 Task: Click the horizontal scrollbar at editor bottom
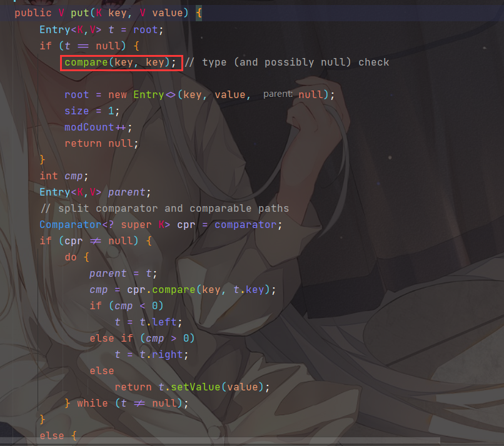pos(220,440)
